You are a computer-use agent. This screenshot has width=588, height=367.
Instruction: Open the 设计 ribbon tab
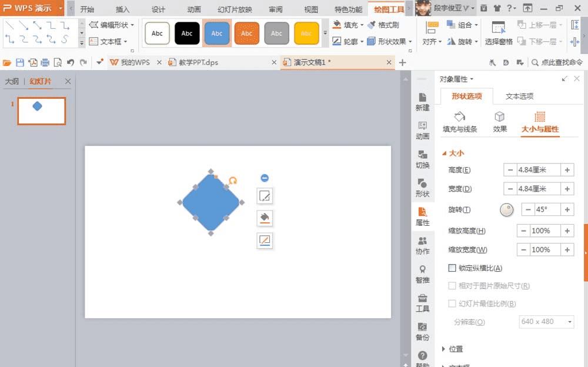[x=158, y=9]
